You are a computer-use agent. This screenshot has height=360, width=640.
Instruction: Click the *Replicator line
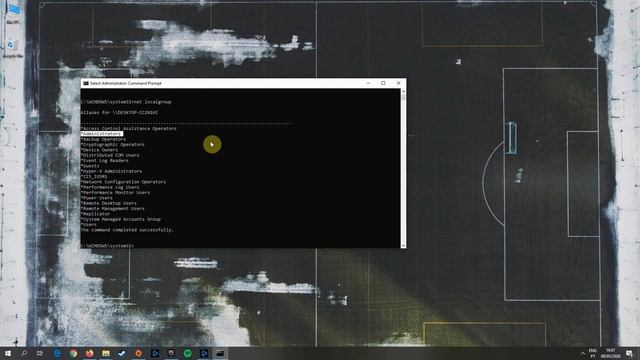click(x=95, y=213)
